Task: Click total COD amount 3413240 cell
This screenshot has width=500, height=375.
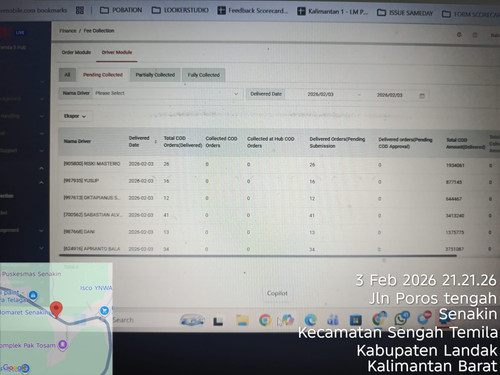Action: coord(455,216)
